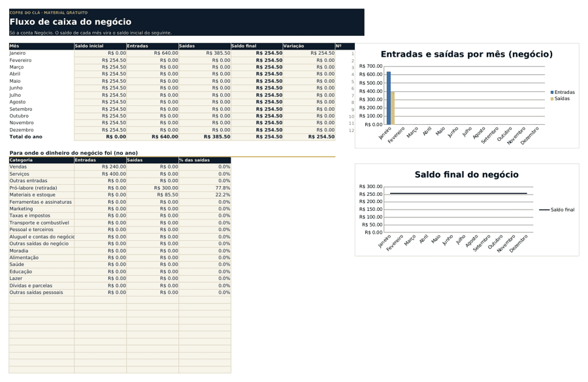
Task: Click the 'Fluxo de caixa do negócio' title
Action: [x=71, y=22]
